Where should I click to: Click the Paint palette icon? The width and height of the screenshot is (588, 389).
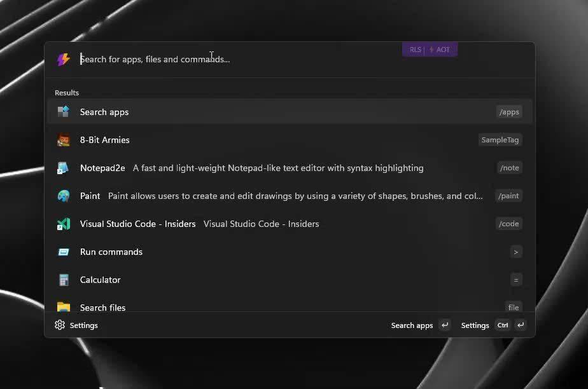click(63, 196)
